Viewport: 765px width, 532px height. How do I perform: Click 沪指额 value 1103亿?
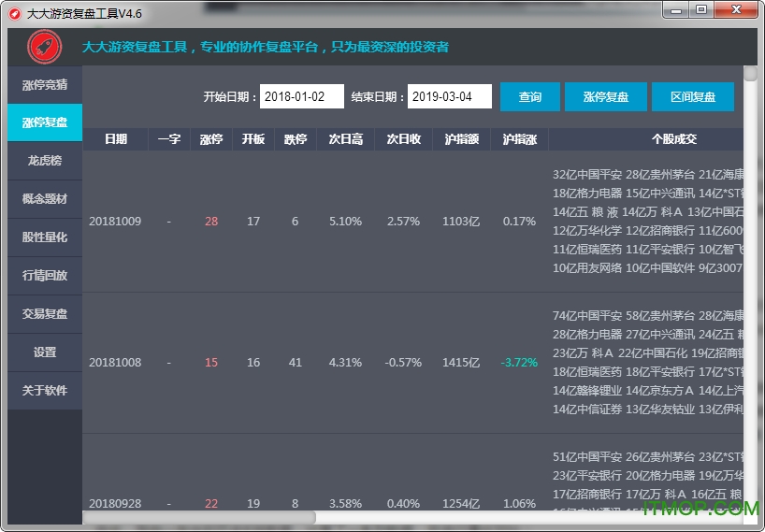[x=461, y=222]
